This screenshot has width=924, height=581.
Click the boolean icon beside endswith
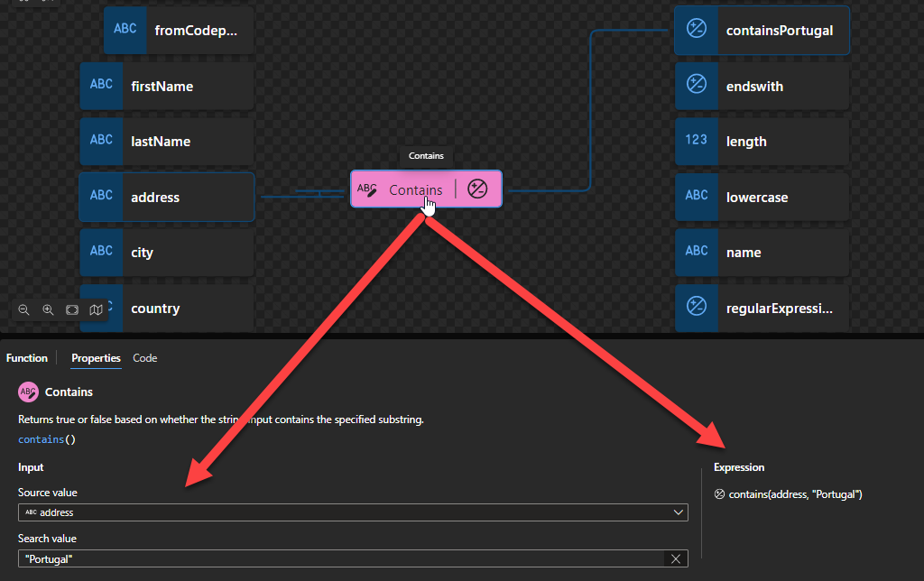coord(696,86)
